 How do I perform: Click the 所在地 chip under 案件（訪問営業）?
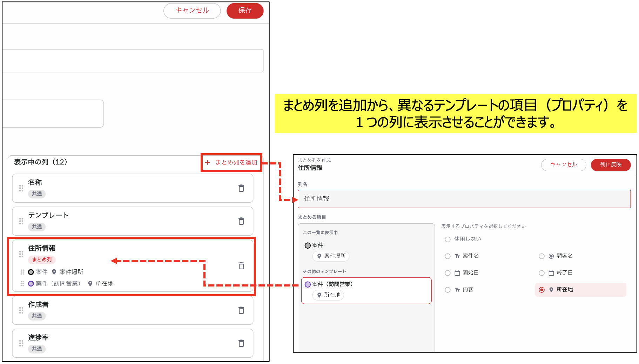[328, 295]
